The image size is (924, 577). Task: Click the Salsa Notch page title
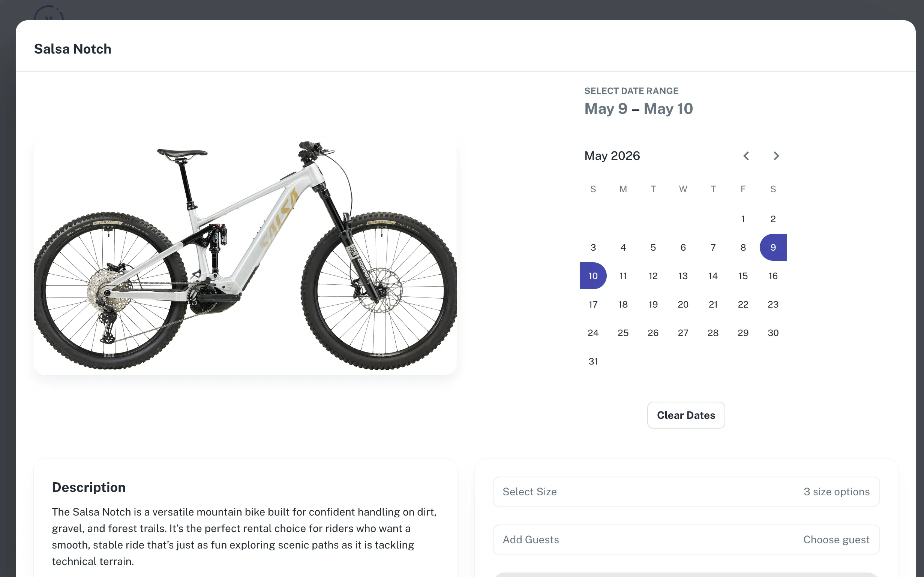72,48
